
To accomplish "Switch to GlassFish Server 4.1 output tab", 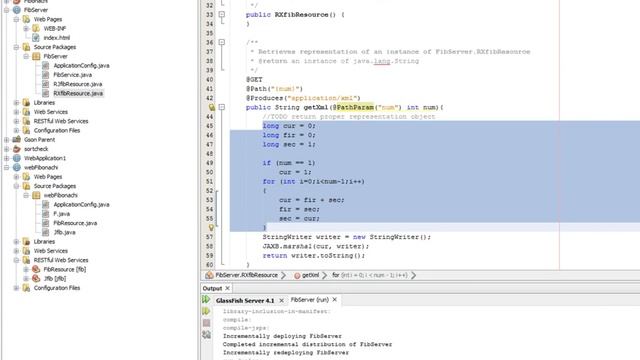I will 245,301.
